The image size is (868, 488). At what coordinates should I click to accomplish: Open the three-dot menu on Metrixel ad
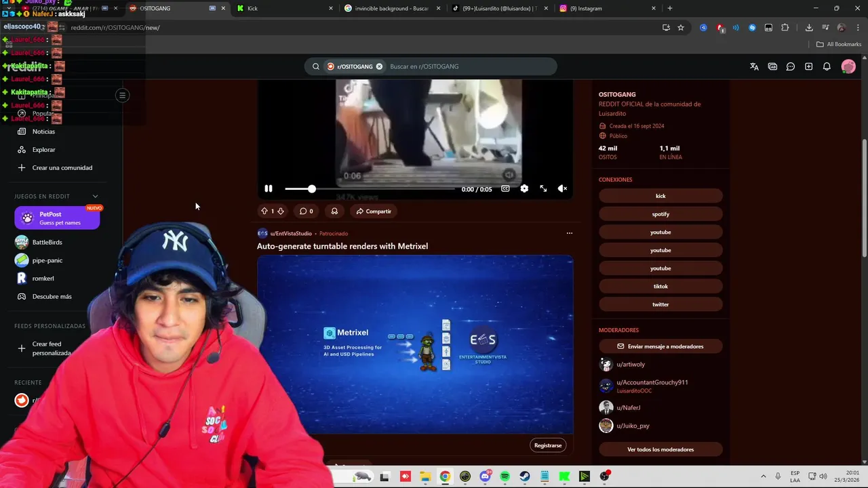coord(569,233)
